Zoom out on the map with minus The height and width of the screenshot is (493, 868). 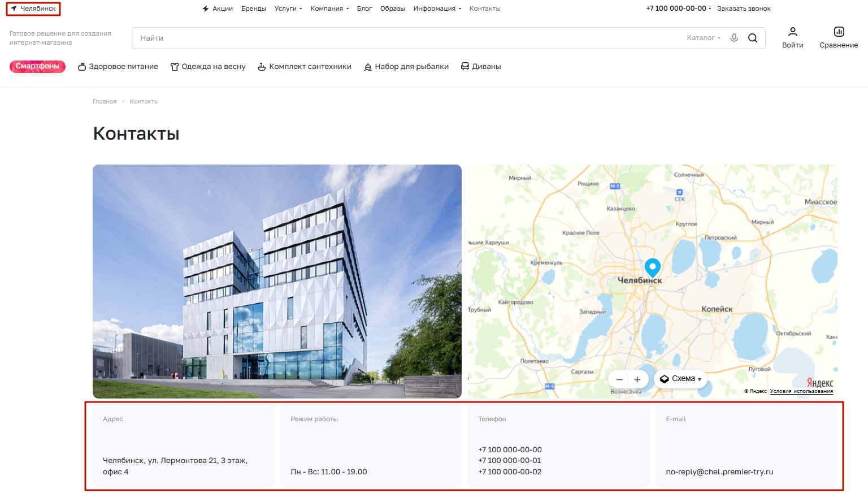click(619, 379)
